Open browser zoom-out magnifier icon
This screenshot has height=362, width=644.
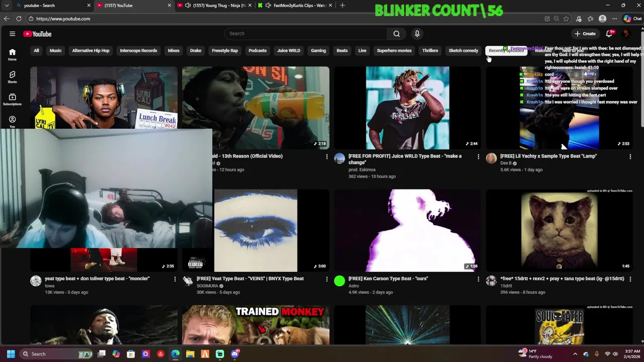coord(556,19)
